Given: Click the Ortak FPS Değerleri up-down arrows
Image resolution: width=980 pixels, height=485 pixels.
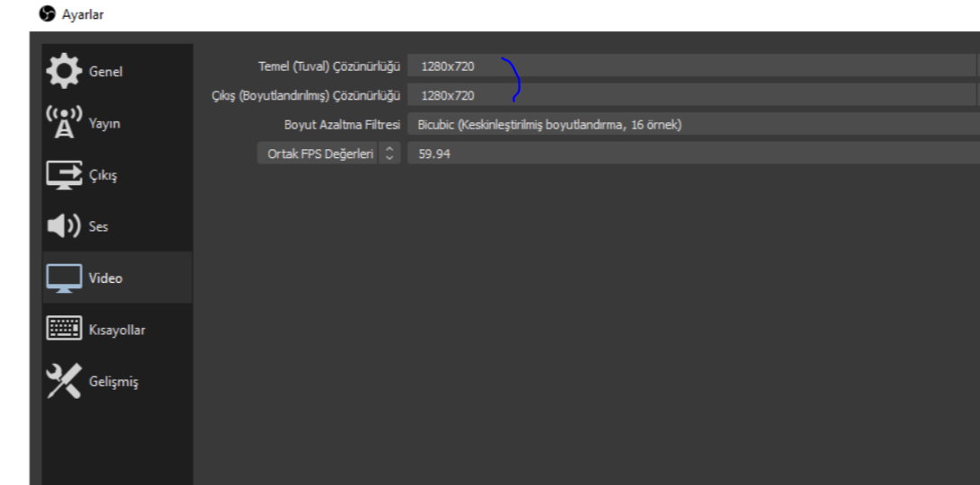Looking at the screenshot, I should (x=389, y=154).
